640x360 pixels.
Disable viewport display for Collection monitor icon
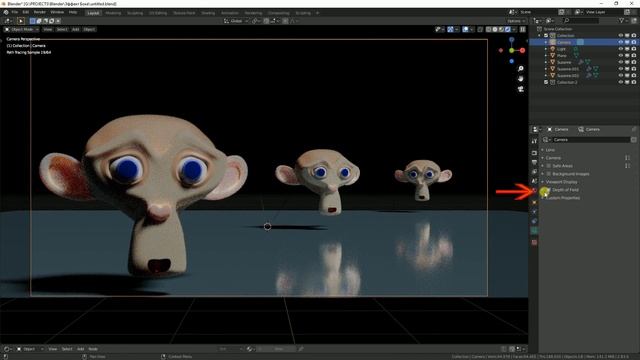coord(627,36)
